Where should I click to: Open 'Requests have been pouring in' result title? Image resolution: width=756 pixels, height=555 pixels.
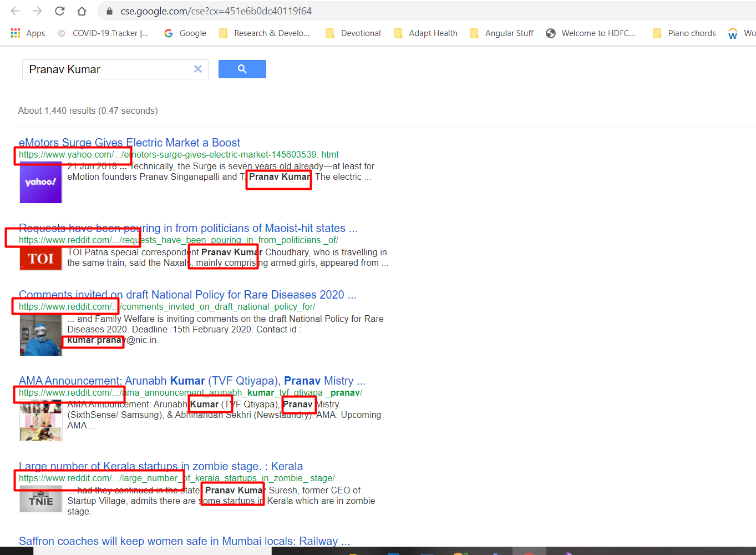(x=188, y=228)
